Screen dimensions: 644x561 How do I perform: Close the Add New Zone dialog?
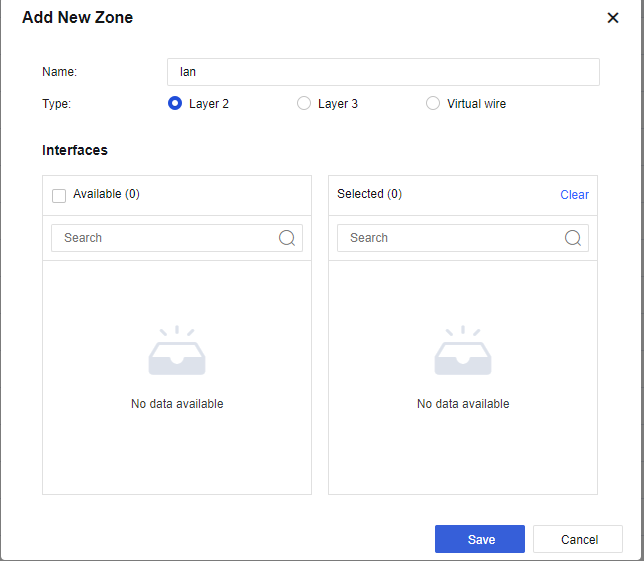coord(613,18)
